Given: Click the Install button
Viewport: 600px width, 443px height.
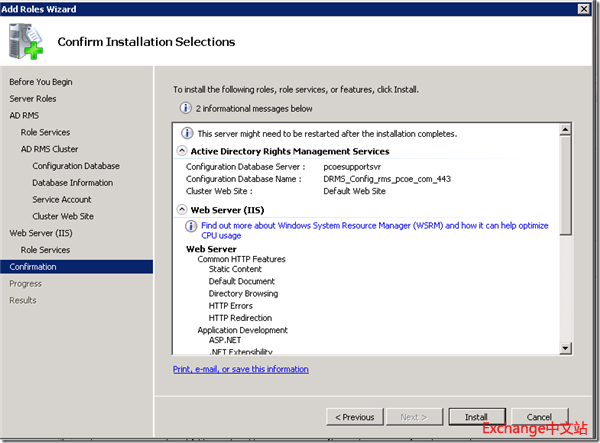Looking at the screenshot, I should (x=475, y=417).
